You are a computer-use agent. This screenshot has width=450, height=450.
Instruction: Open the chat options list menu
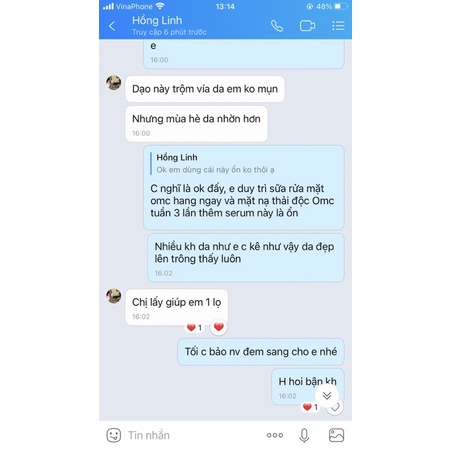click(x=338, y=26)
